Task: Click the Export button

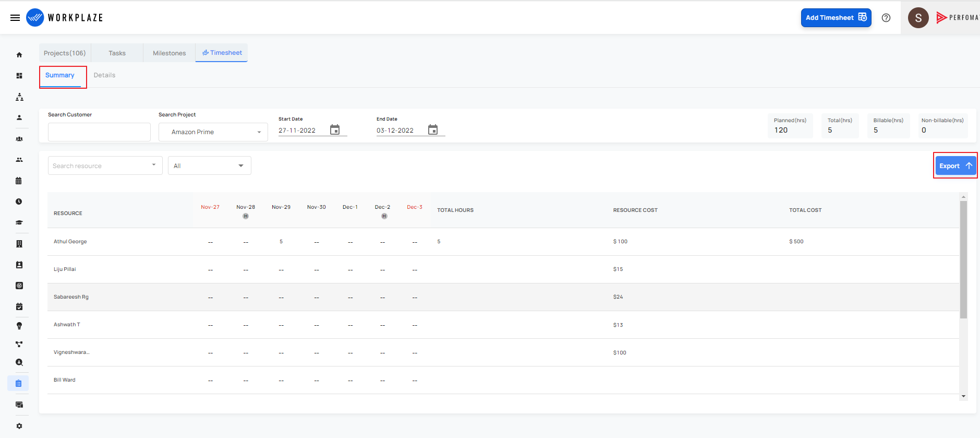Action: [x=955, y=165]
